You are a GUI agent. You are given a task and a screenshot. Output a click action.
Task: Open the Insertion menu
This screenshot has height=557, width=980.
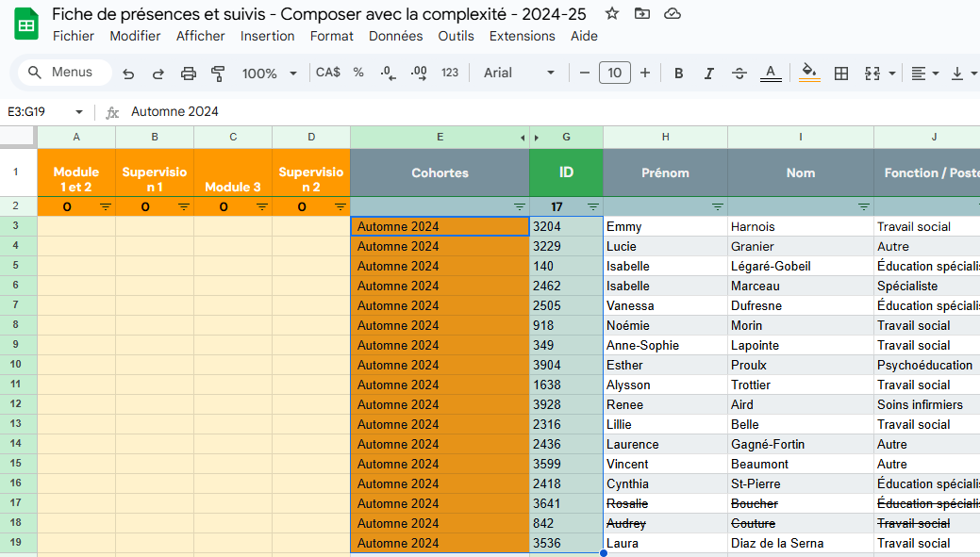point(267,36)
